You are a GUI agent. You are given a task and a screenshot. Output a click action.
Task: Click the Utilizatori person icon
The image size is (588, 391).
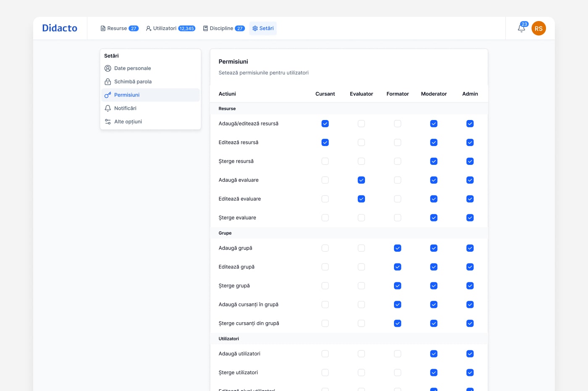149,29
